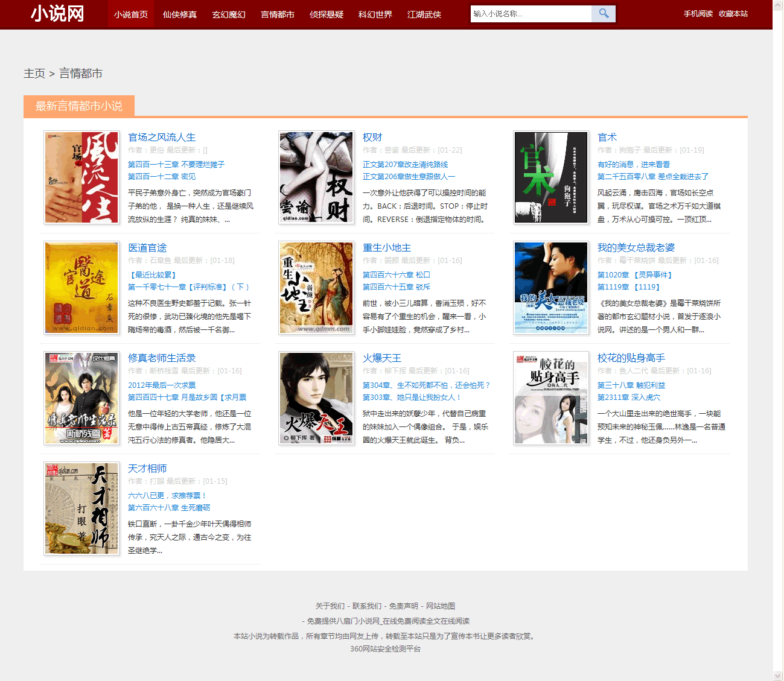The width and height of the screenshot is (784, 681).
Task: Switch to the 科幻世界 category
Action: click(375, 14)
